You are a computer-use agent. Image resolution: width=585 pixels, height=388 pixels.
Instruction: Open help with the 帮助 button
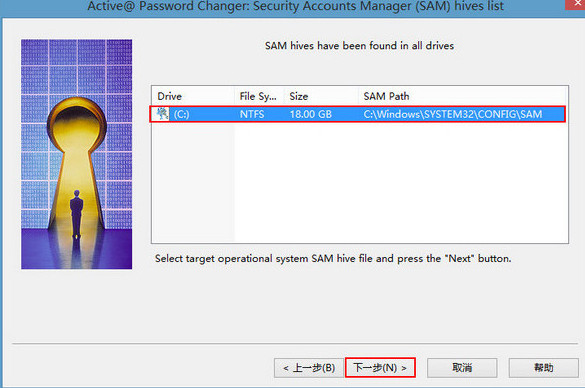544,368
